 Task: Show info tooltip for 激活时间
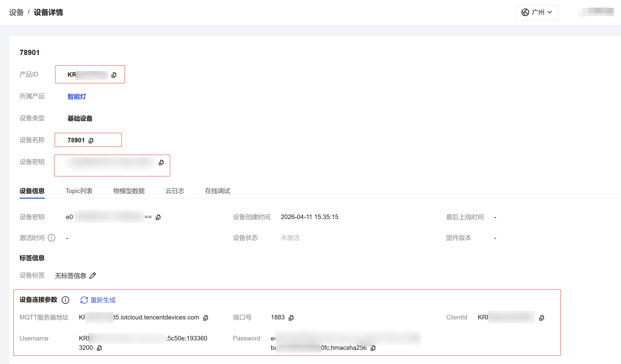51,238
